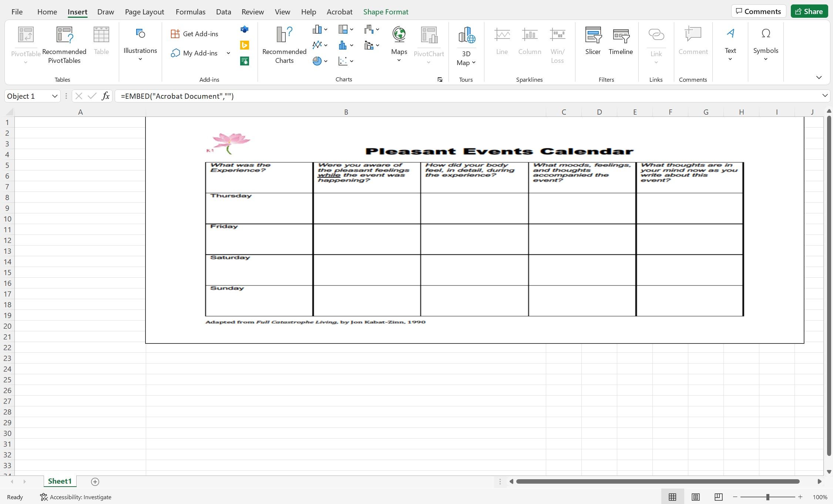The width and height of the screenshot is (833, 504).
Task: Toggle Sheet1 tab selection
Action: 60,481
